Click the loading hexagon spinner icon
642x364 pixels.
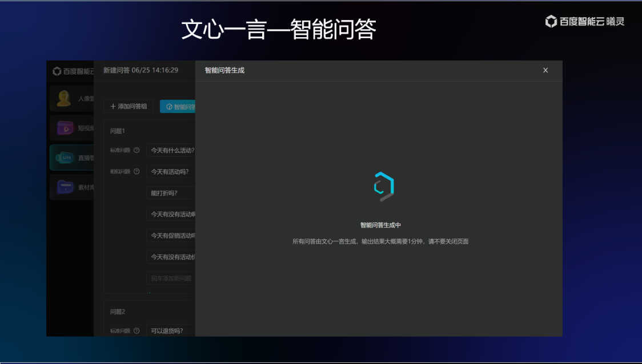point(384,187)
